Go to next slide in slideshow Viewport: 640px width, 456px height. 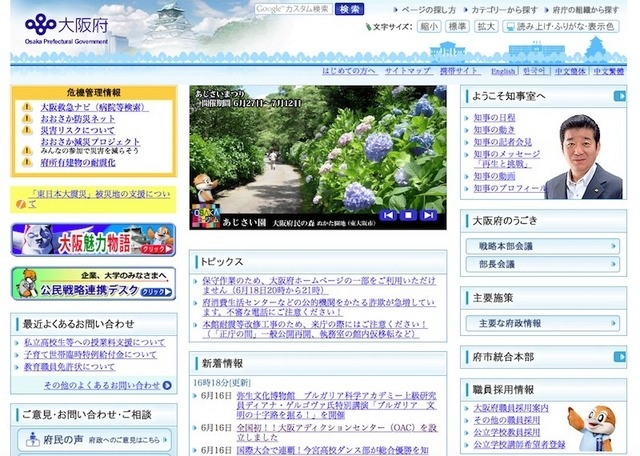428,215
